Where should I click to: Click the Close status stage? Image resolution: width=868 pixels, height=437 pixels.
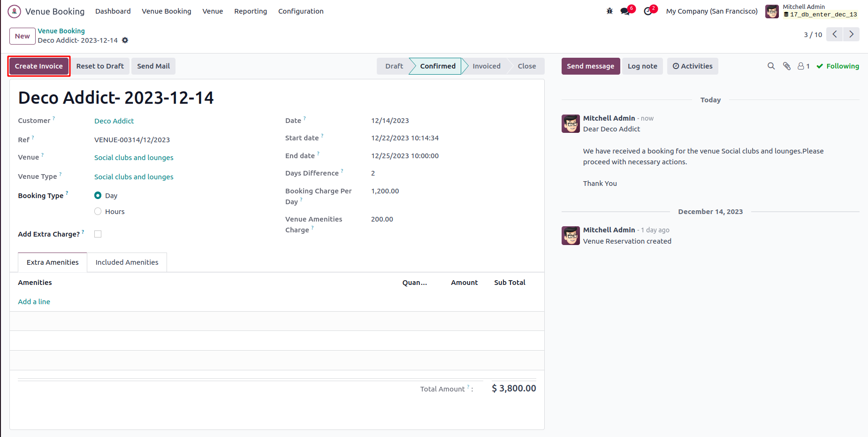pos(526,66)
